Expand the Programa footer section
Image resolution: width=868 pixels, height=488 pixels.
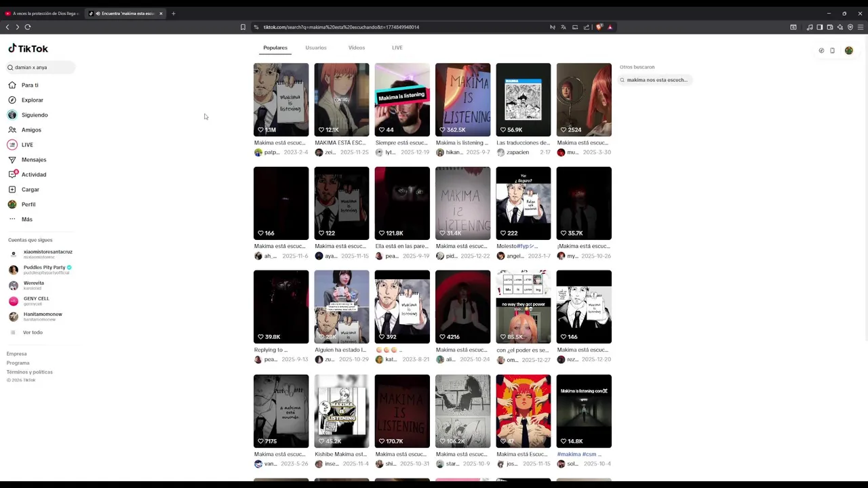coord(18,363)
